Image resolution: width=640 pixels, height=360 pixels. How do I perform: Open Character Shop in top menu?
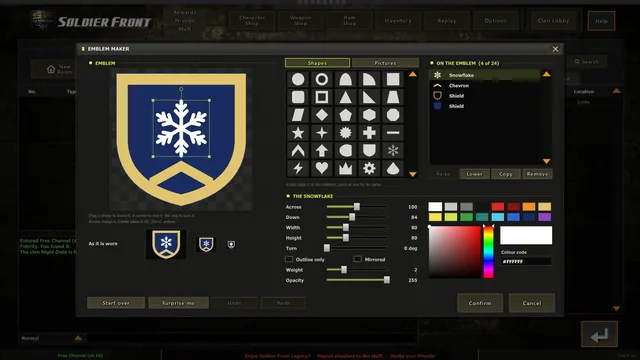pyautogui.click(x=252, y=20)
